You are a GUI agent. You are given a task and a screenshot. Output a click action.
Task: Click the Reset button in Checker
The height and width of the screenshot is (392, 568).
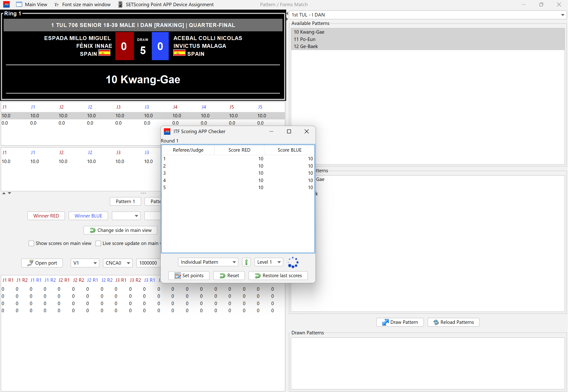coord(229,276)
